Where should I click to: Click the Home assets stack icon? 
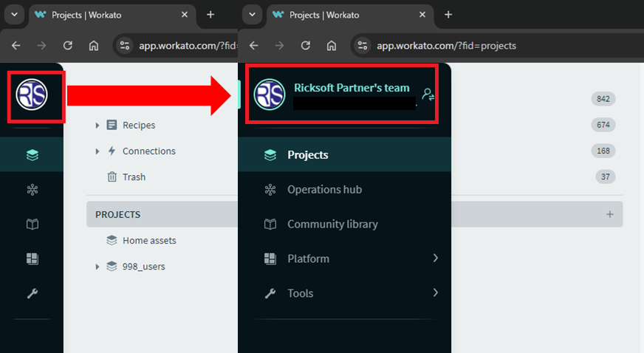tap(112, 240)
